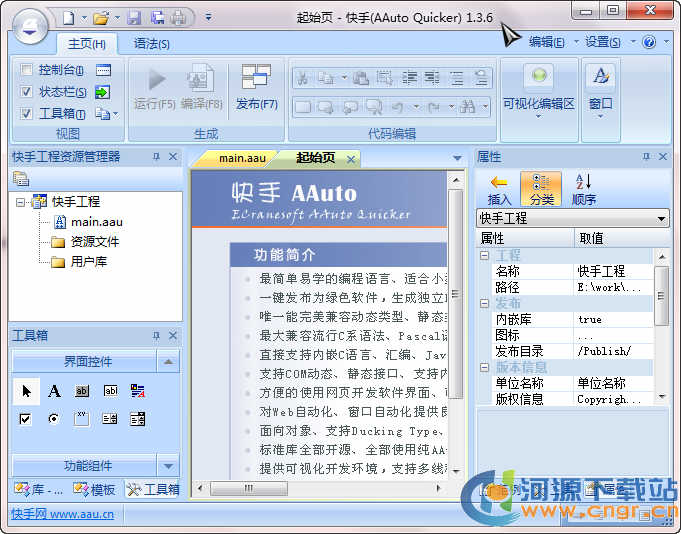Open the 可视化编辑区 visual editor button
Viewport: 681px width, 534px height.
539,79
